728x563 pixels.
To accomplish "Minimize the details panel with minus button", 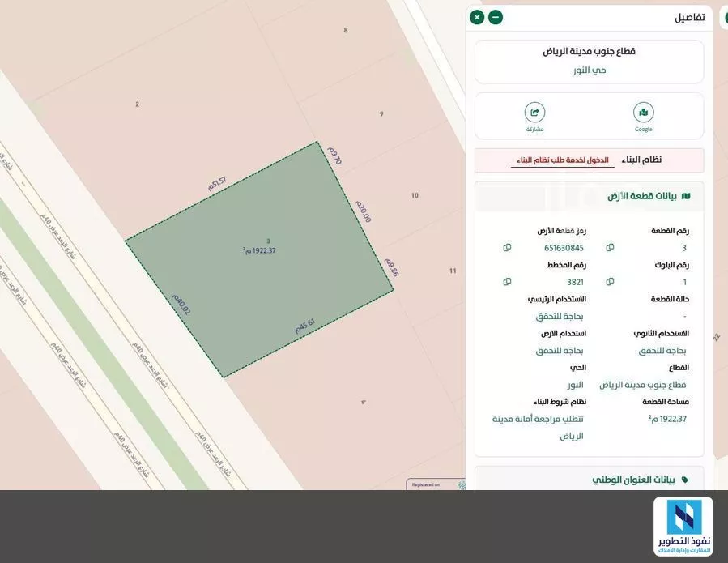I will point(496,17).
